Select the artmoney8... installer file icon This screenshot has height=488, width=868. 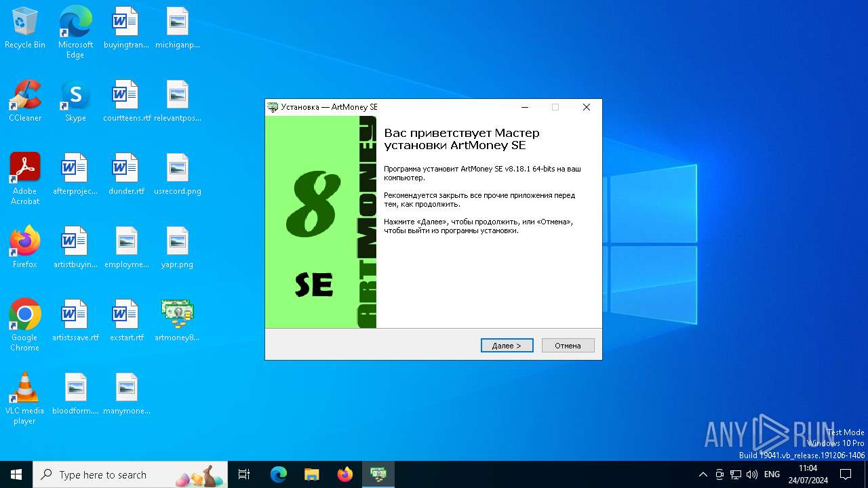tap(178, 321)
